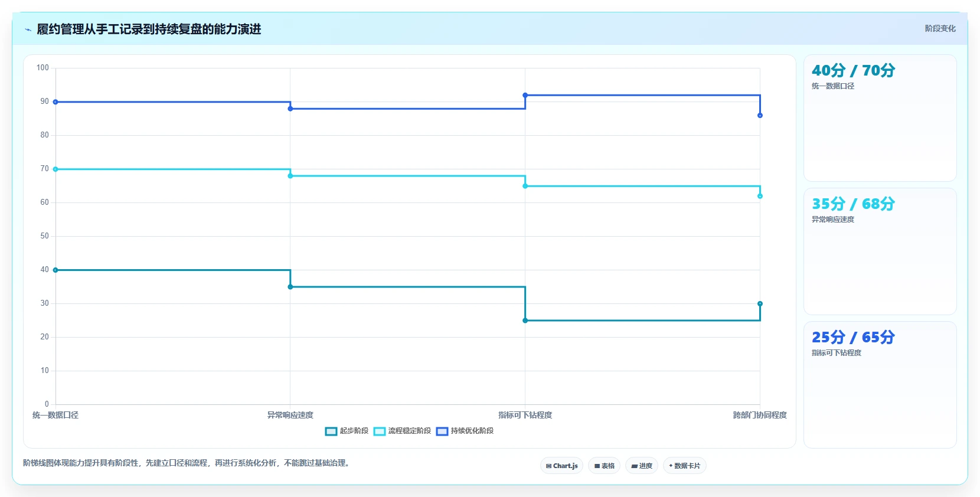This screenshot has width=980, height=497.
Task: Click 流程稳定阶段 point at 指标可下钻程度 (65)
Action: tap(525, 186)
